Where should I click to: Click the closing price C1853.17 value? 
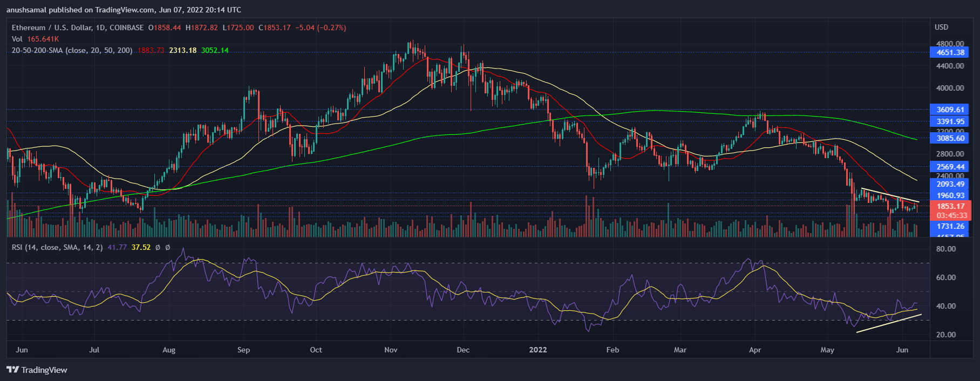point(275,28)
